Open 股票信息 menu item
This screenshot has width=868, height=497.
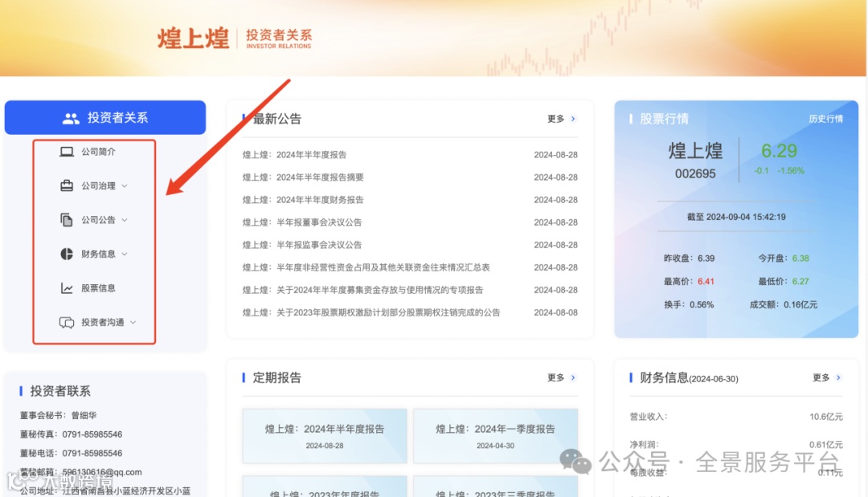[99, 288]
